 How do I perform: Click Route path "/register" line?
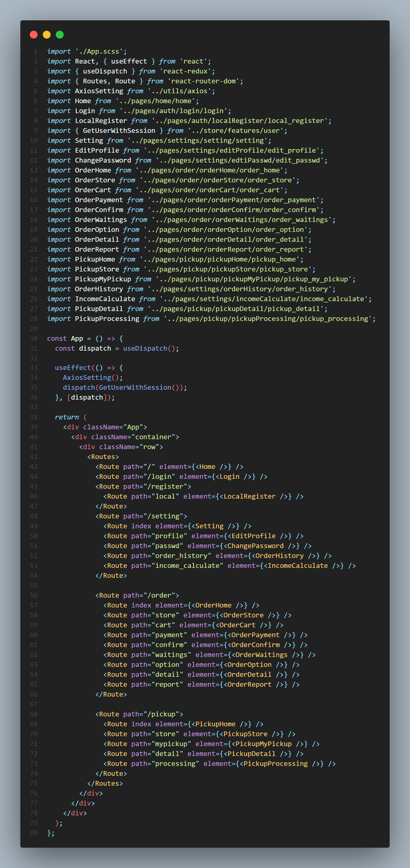tap(143, 487)
